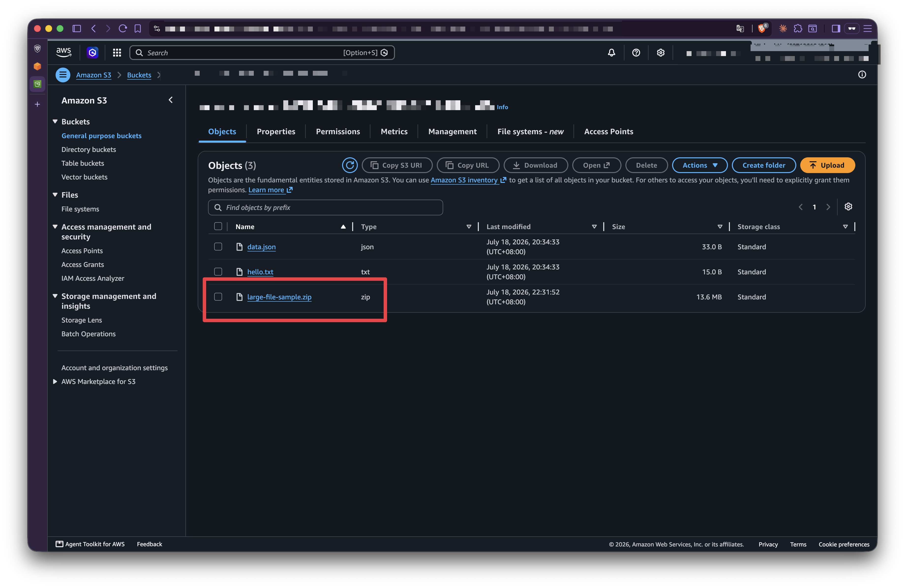Collapse Access management and security section
The width and height of the screenshot is (905, 588).
[55, 227]
